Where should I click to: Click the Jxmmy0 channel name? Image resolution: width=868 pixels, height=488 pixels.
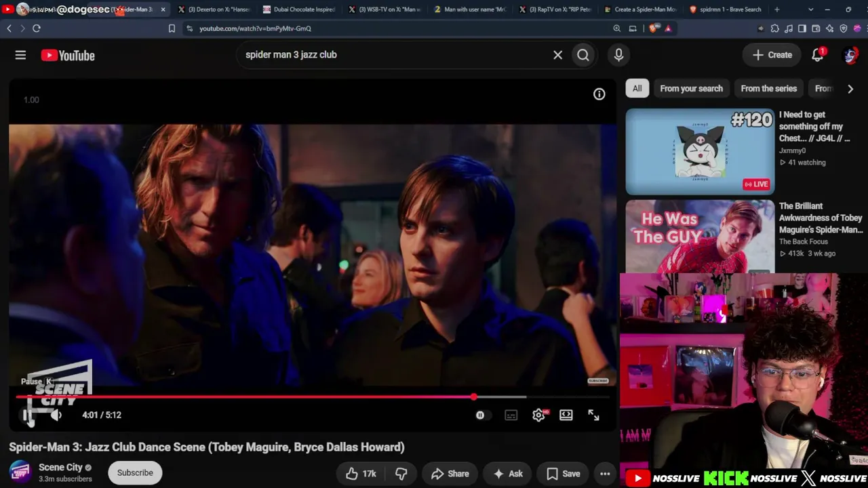point(792,150)
